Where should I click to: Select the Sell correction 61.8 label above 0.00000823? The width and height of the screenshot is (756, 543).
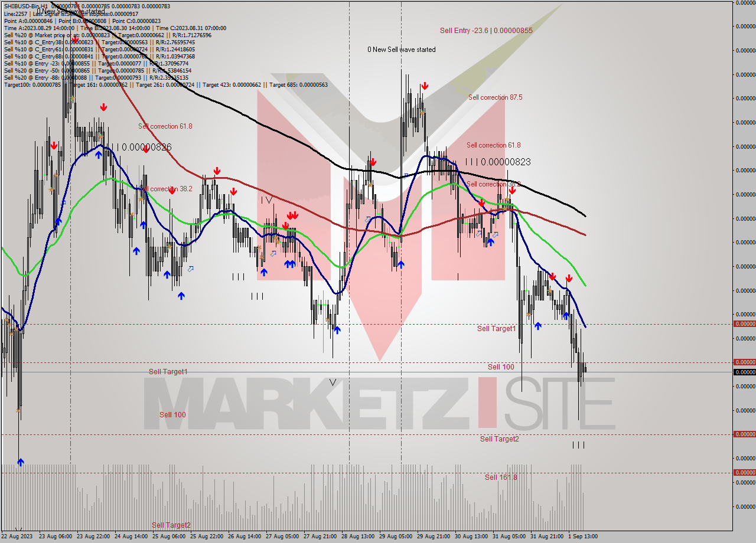[x=493, y=145]
